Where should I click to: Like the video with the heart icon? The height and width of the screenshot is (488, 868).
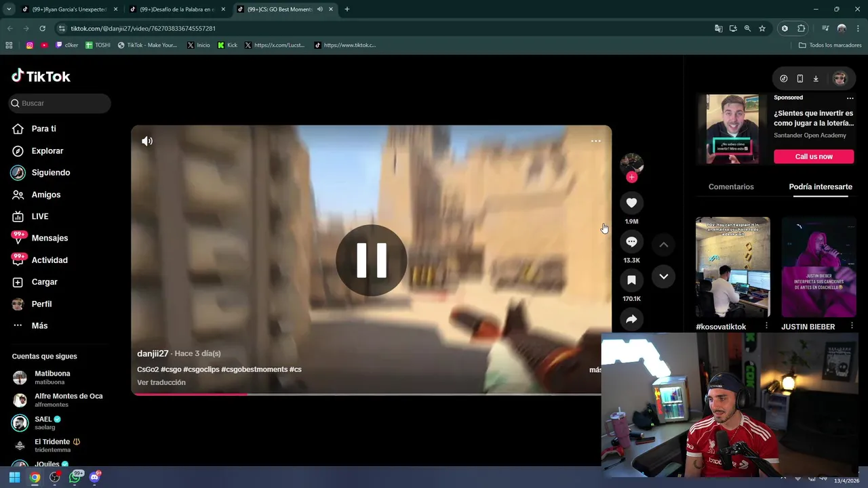pos(631,203)
